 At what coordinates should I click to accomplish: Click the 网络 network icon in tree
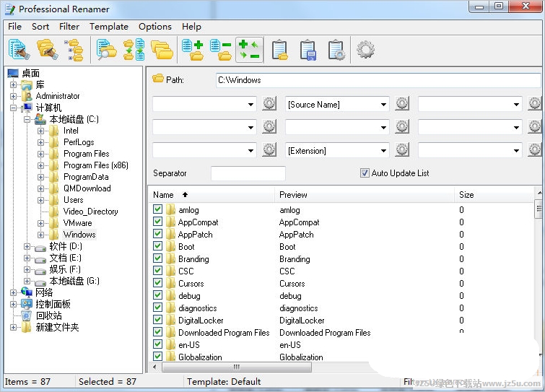[27, 292]
